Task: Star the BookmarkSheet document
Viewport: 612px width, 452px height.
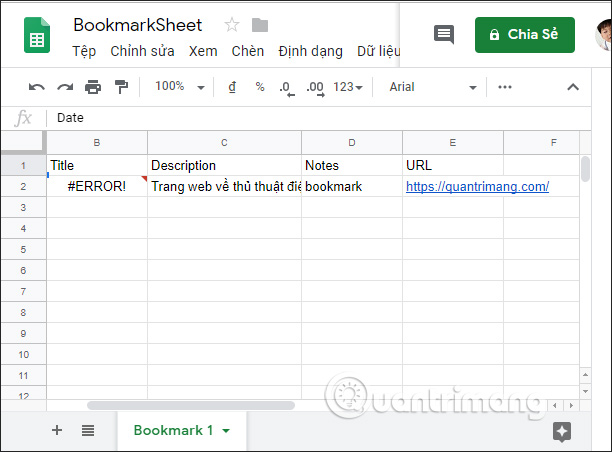Action: click(x=232, y=25)
